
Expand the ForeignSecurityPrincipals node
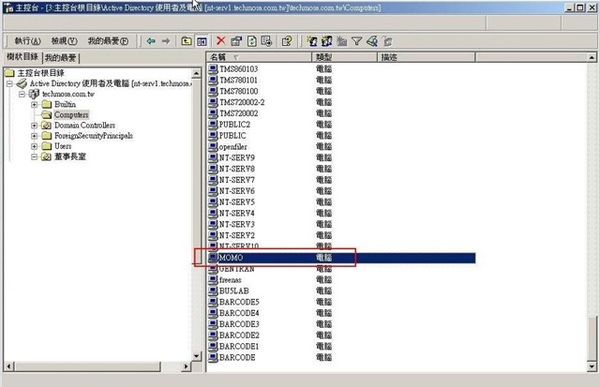tap(34, 136)
